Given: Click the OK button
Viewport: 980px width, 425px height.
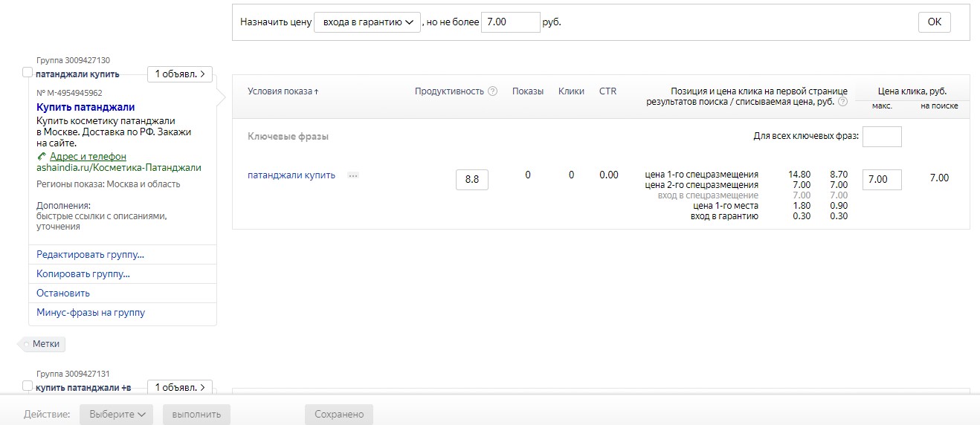Looking at the screenshot, I should [x=935, y=22].
